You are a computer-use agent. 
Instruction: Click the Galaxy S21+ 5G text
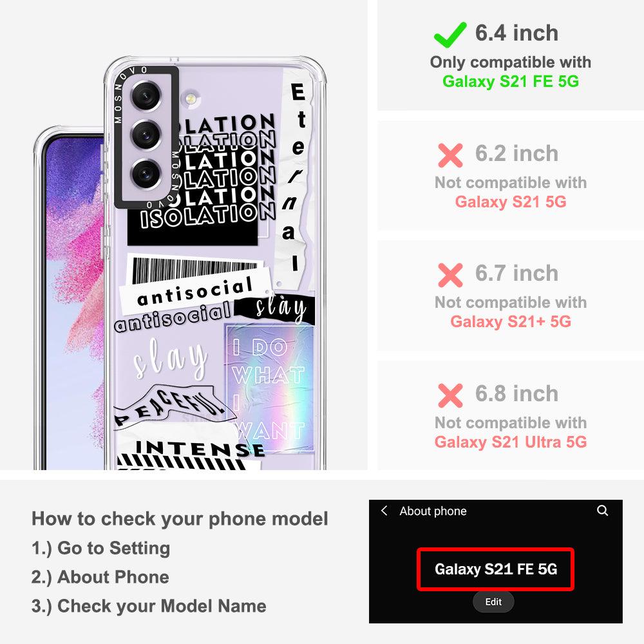(x=511, y=321)
